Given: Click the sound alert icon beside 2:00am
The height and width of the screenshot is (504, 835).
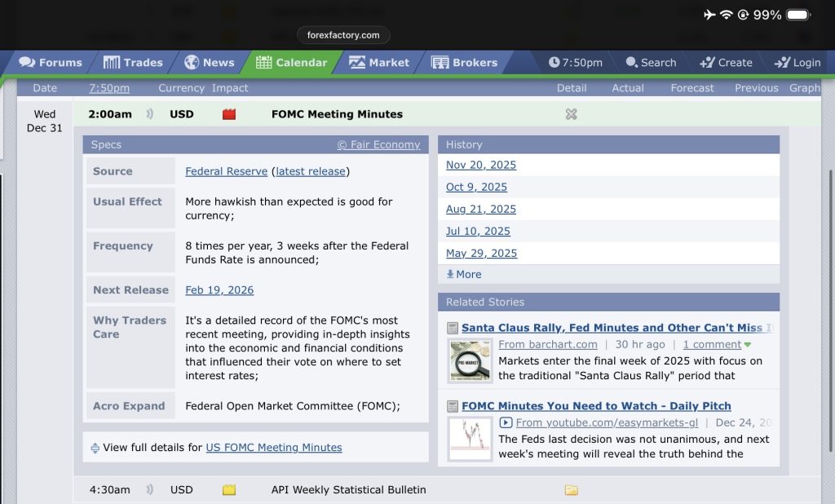Looking at the screenshot, I should point(149,114).
